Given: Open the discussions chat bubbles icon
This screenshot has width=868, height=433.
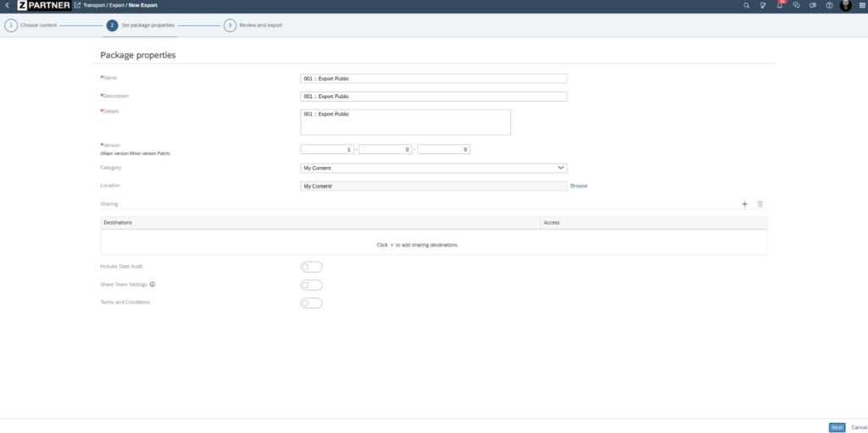Looking at the screenshot, I should coord(796,5).
